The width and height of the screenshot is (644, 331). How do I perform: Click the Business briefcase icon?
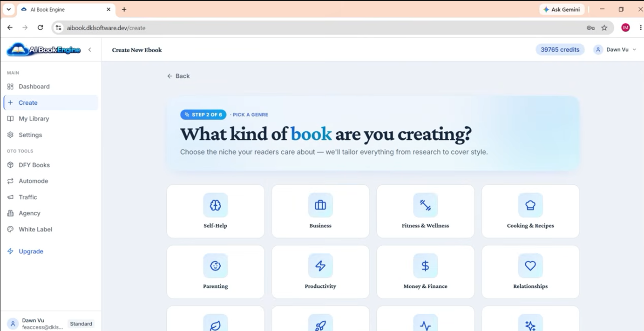coord(320,205)
